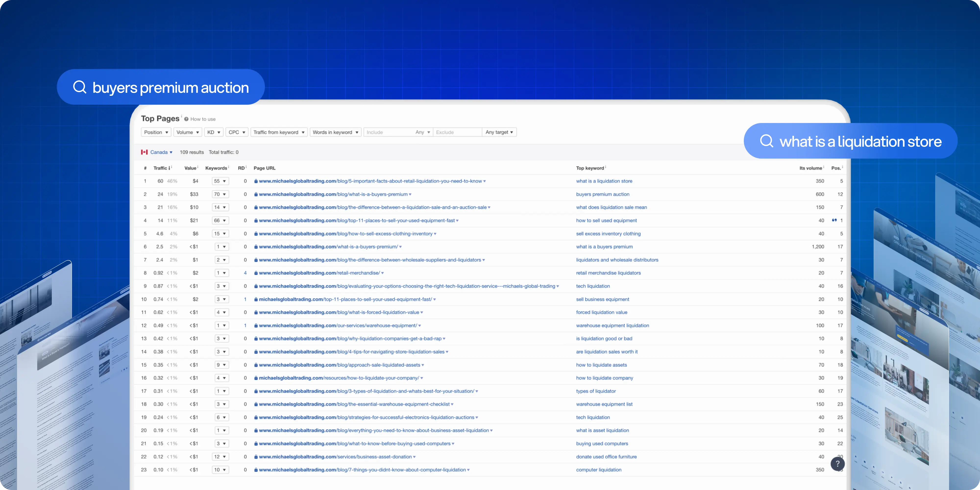The width and height of the screenshot is (980, 490).
Task: Click Traffic column sort arrow
Action: tap(169, 168)
